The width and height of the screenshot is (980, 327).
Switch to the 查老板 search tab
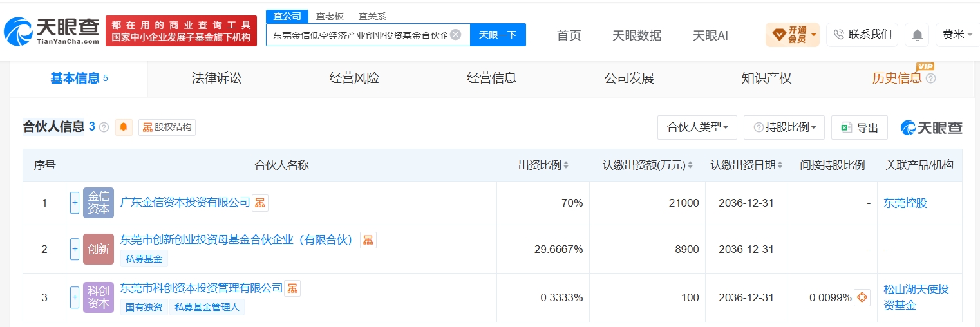(x=330, y=16)
